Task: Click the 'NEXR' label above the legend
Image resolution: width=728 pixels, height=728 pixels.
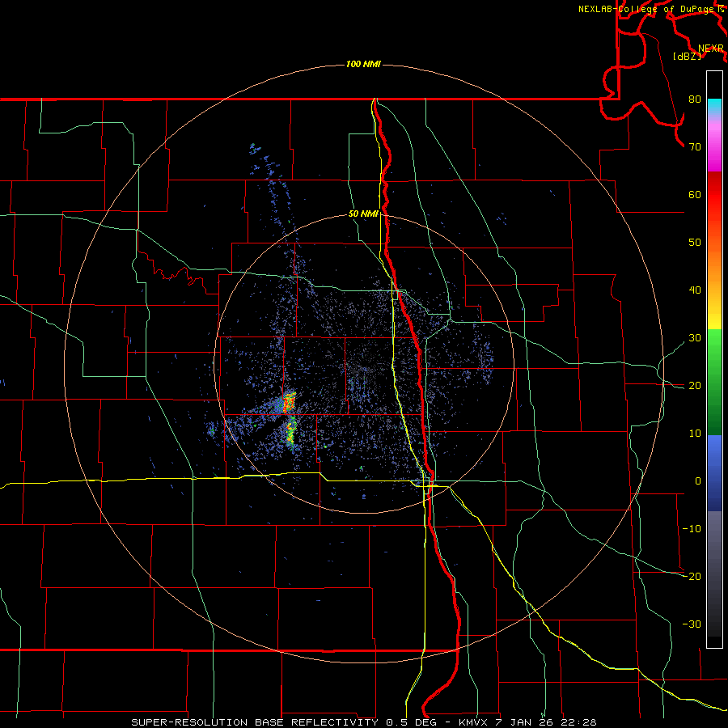Action: [x=711, y=49]
